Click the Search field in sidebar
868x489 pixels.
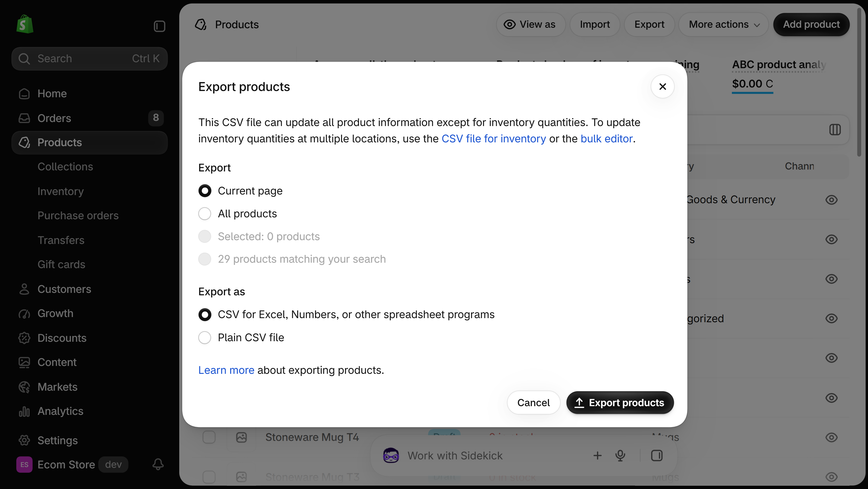[89, 58]
